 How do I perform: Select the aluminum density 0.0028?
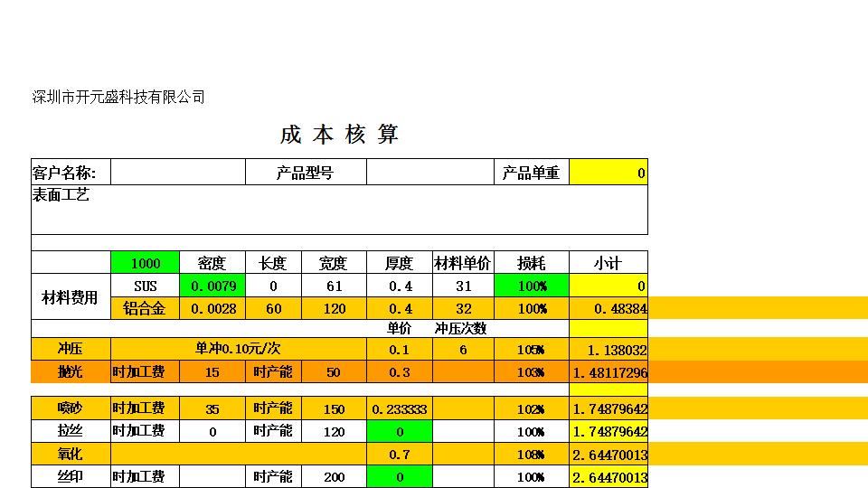(212, 308)
